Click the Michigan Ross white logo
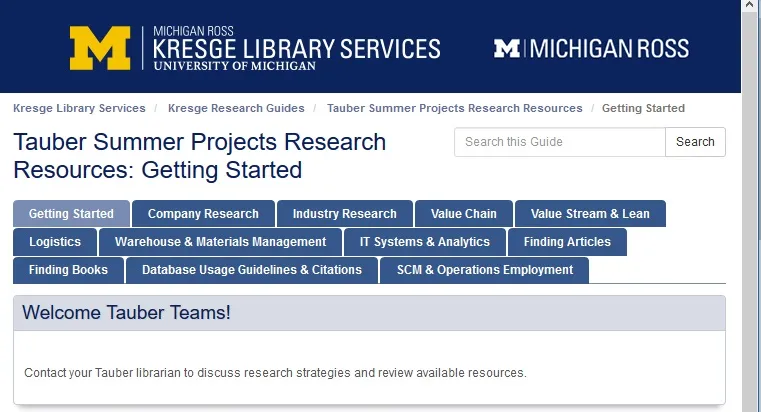The width and height of the screenshot is (761, 412). pyautogui.click(x=591, y=49)
